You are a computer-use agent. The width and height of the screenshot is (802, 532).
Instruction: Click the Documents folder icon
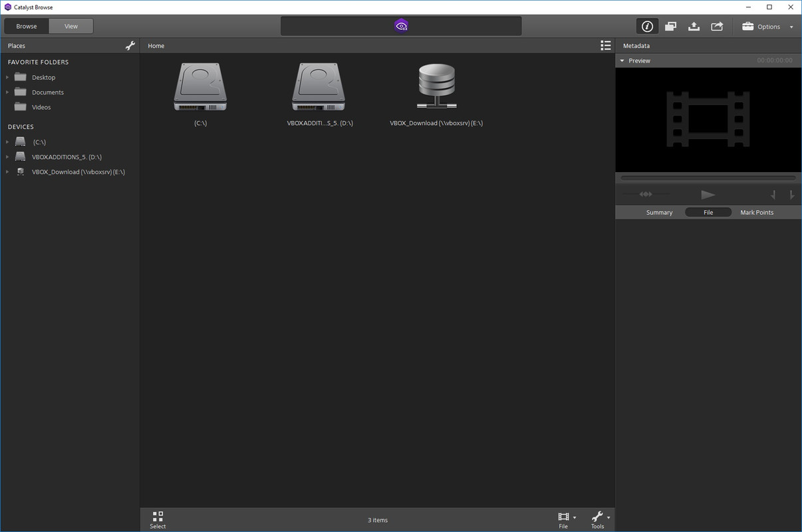[21, 92]
